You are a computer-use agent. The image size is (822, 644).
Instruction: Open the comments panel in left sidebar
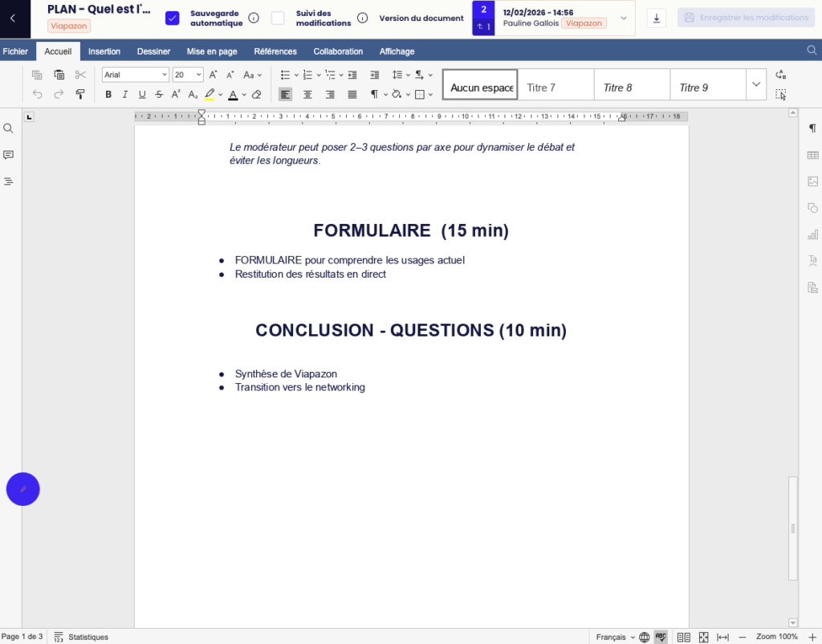pyautogui.click(x=9, y=154)
